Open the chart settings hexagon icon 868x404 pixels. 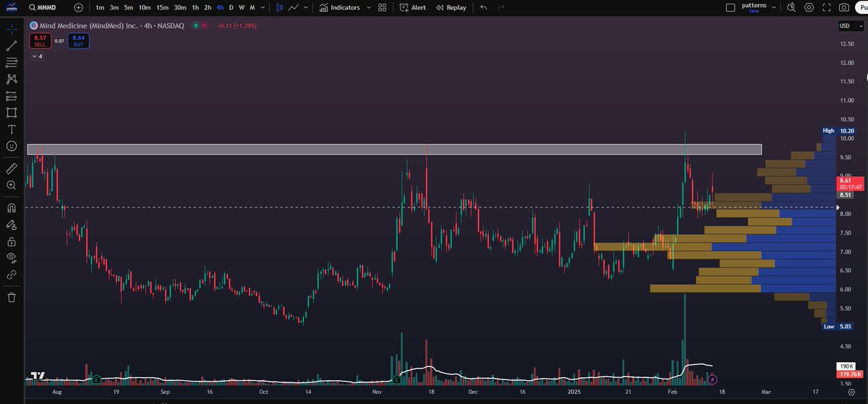pyautogui.click(x=809, y=7)
